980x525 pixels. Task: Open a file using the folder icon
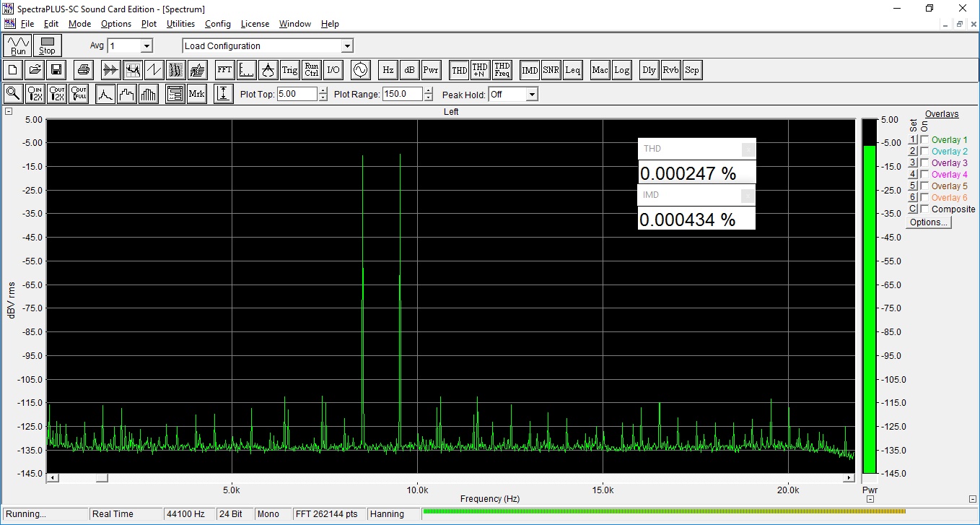(34, 70)
